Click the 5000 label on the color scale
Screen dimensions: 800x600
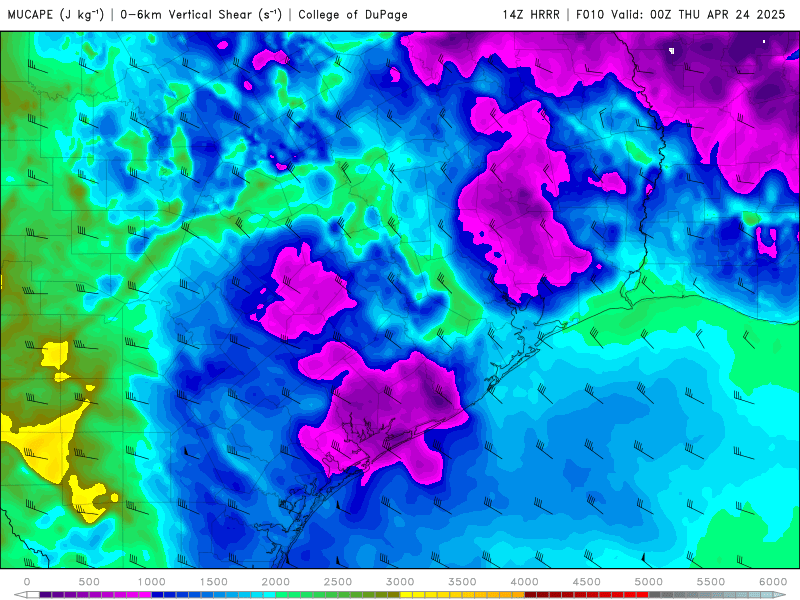tap(649, 582)
